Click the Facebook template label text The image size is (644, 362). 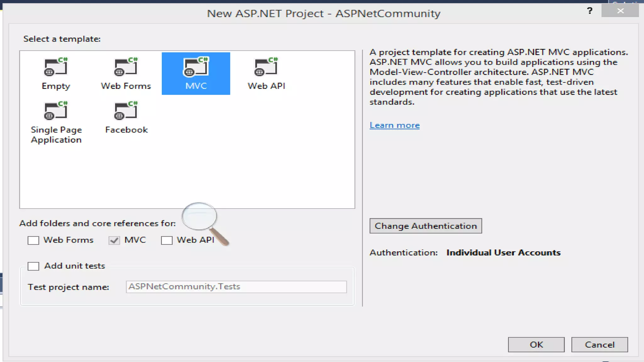point(126,130)
